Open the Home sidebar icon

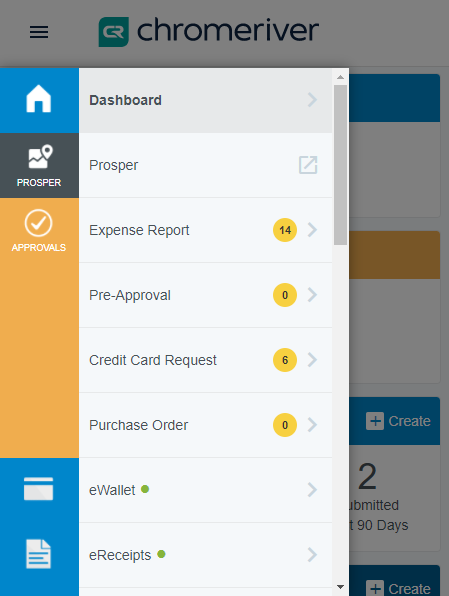tap(39, 99)
